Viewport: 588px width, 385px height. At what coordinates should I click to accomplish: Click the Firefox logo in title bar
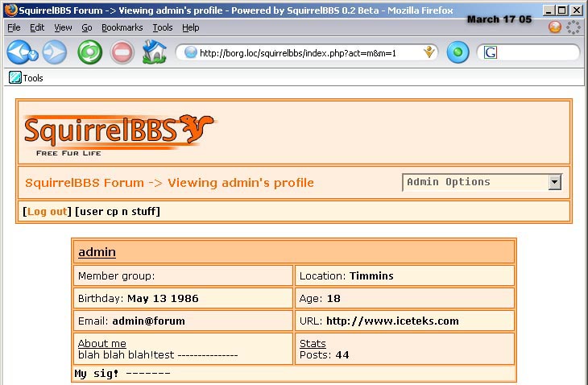pos(10,10)
